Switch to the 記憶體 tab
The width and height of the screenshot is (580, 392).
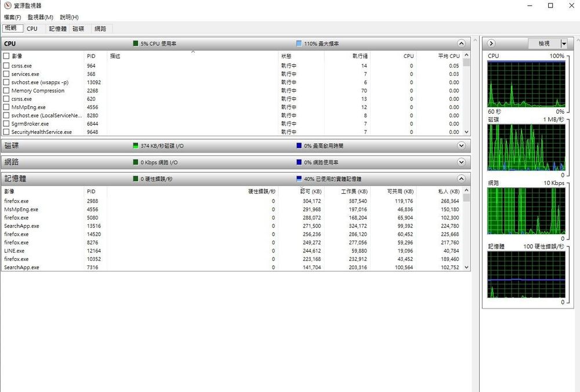click(57, 28)
